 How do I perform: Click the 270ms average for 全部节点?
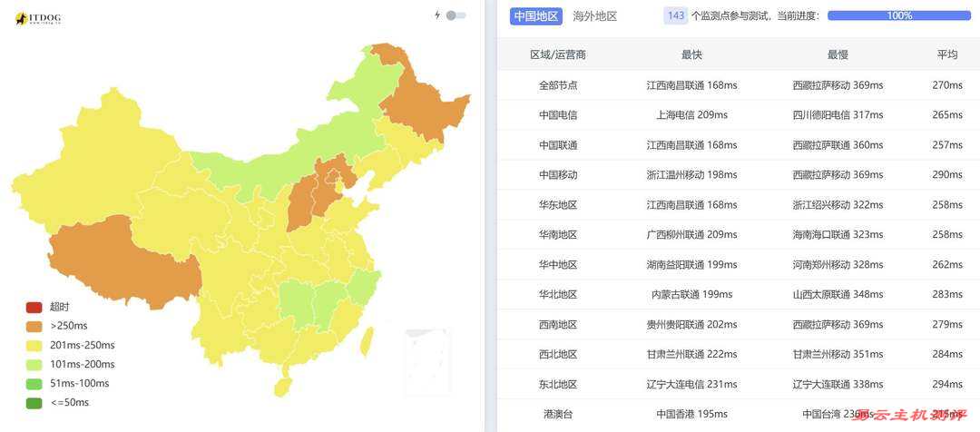click(946, 85)
